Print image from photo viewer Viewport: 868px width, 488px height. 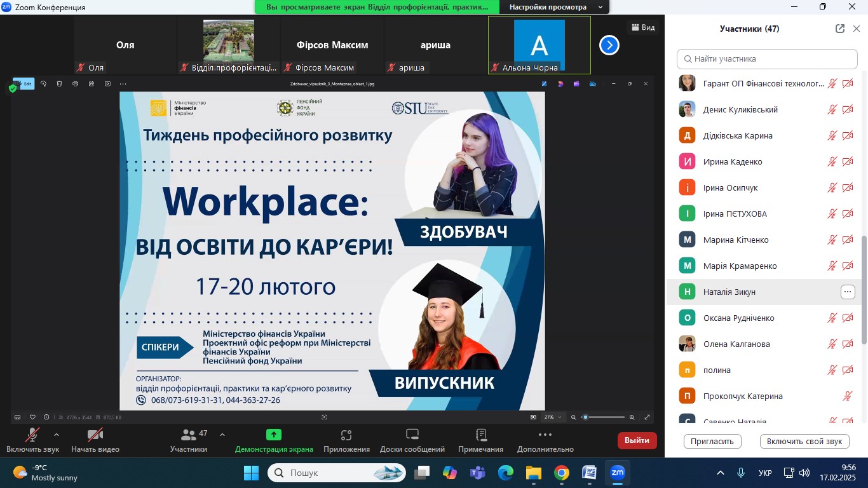(76, 84)
